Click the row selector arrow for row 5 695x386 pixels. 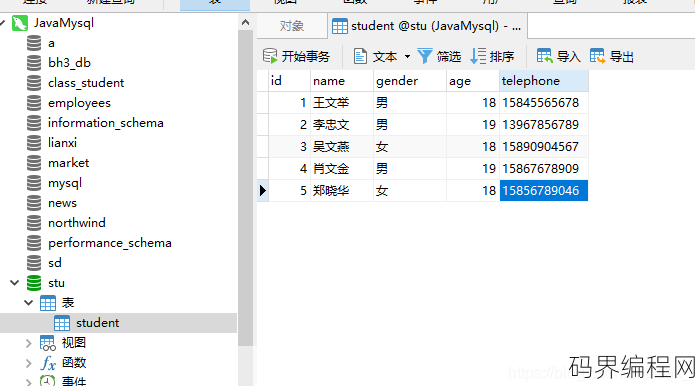point(263,191)
